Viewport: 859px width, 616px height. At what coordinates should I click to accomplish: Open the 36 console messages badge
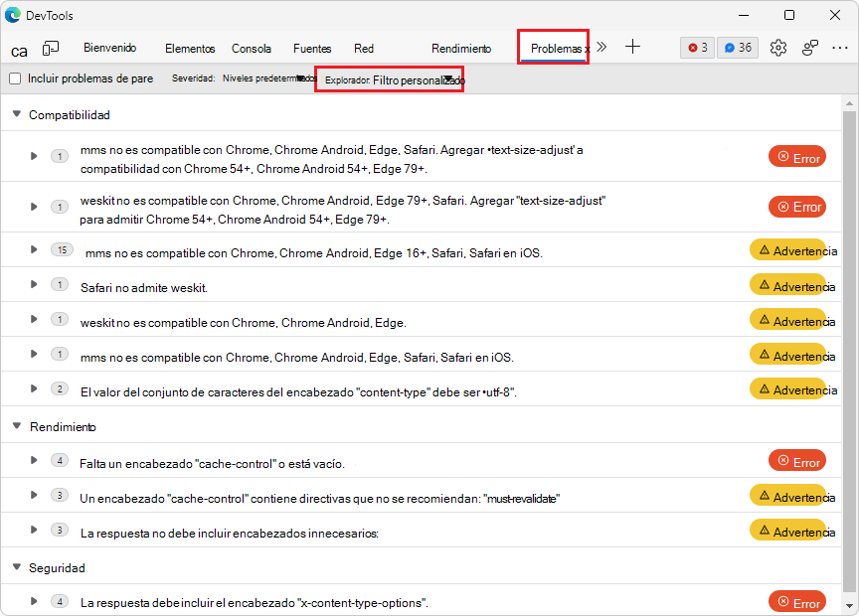(737, 47)
